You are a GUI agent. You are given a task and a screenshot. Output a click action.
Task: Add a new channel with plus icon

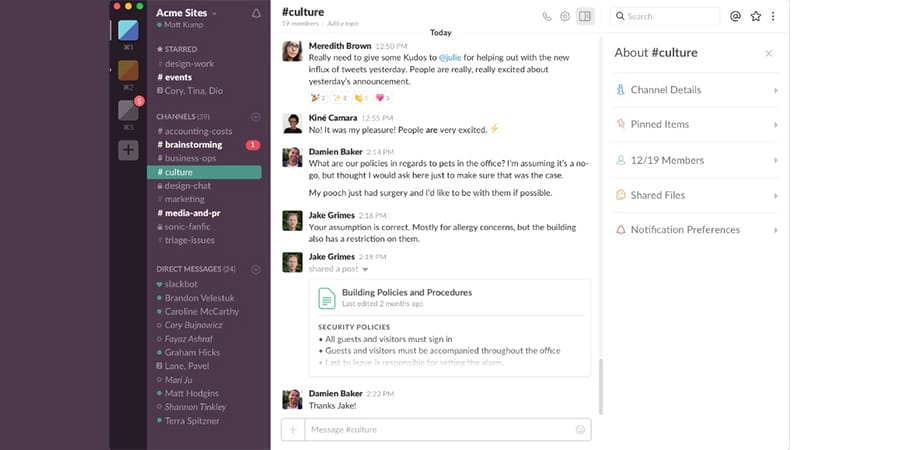tap(256, 117)
